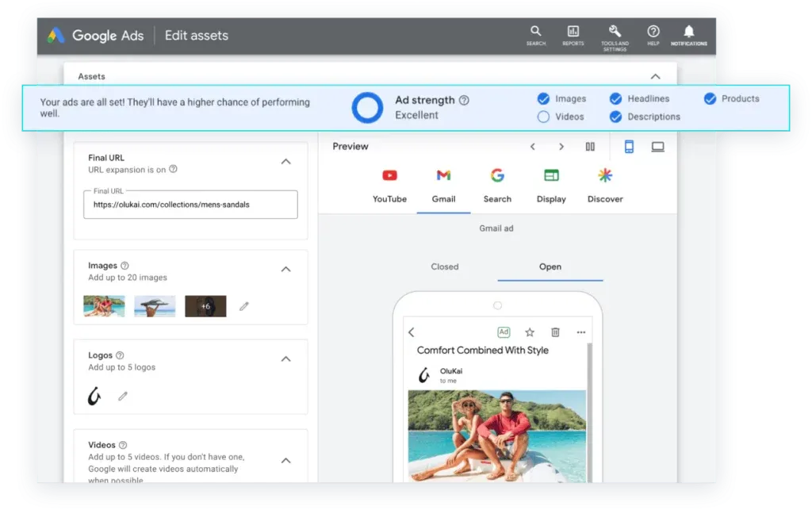Collapse the Logos section
The height and width of the screenshot is (510, 812).
(285, 359)
